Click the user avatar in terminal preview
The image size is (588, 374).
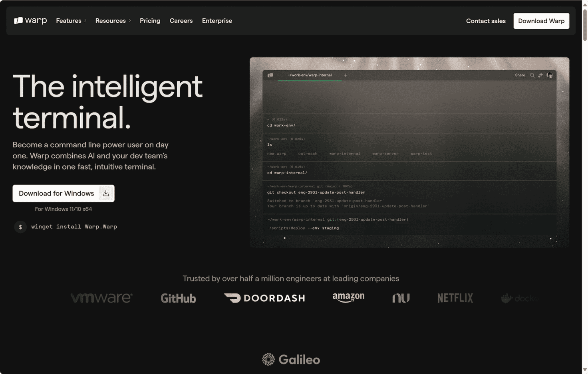click(550, 75)
